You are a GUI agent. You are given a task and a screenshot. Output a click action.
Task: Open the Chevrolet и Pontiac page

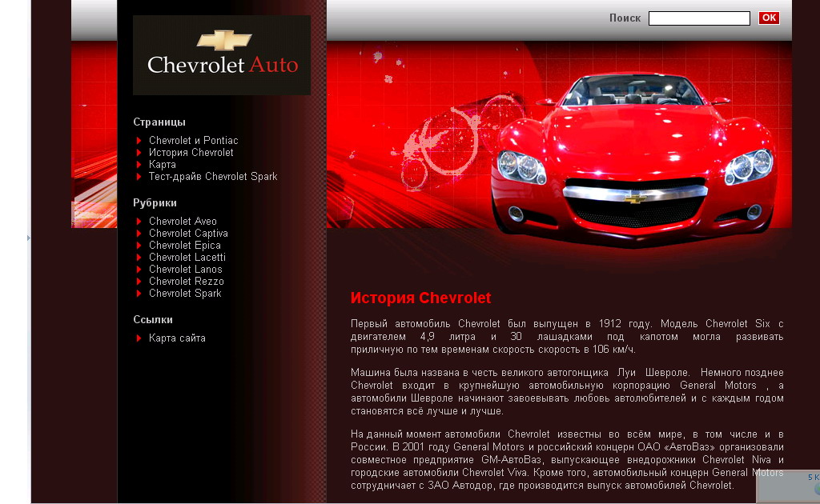[x=193, y=141]
